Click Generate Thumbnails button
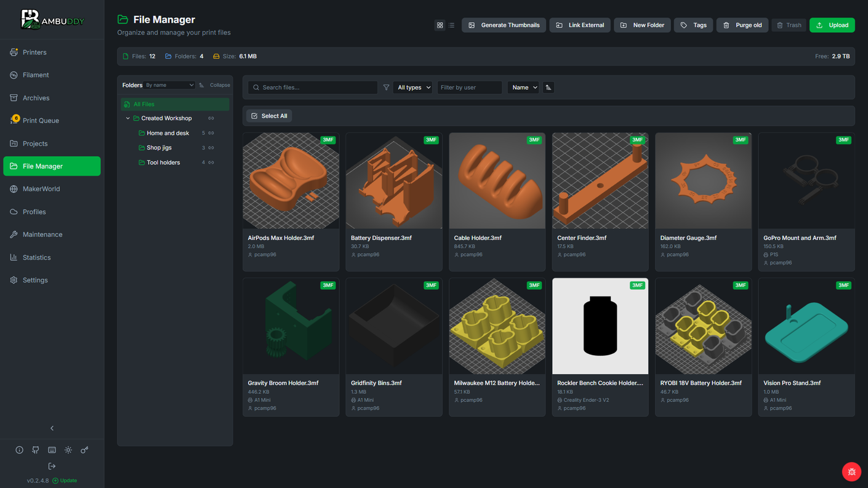The width and height of the screenshot is (868, 488). pos(504,25)
